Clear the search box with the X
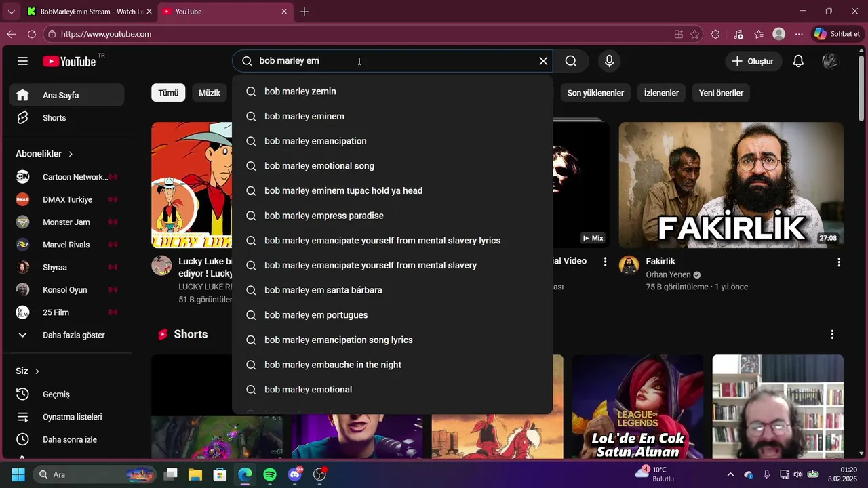Image resolution: width=868 pixels, height=488 pixels. tap(543, 61)
